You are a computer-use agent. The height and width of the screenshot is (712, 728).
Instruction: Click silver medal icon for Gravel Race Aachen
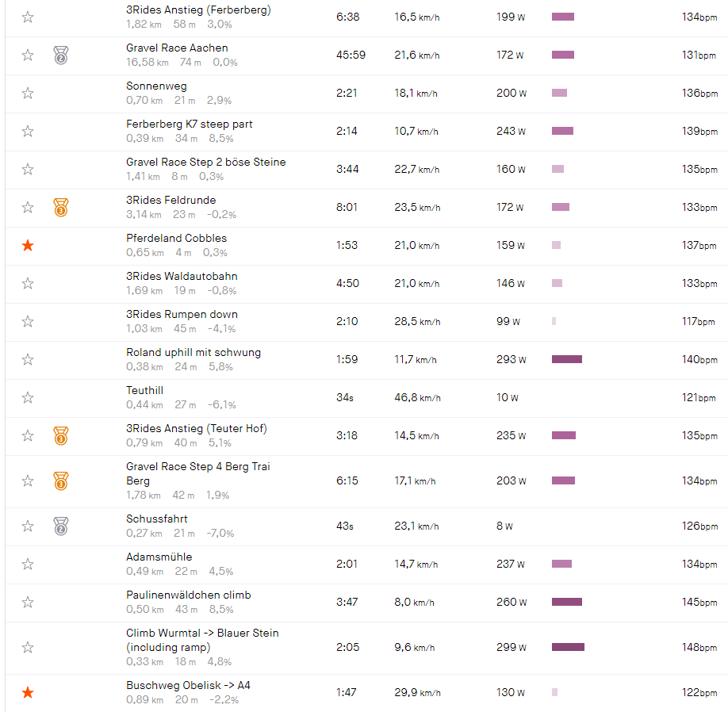click(x=60, y=56)
